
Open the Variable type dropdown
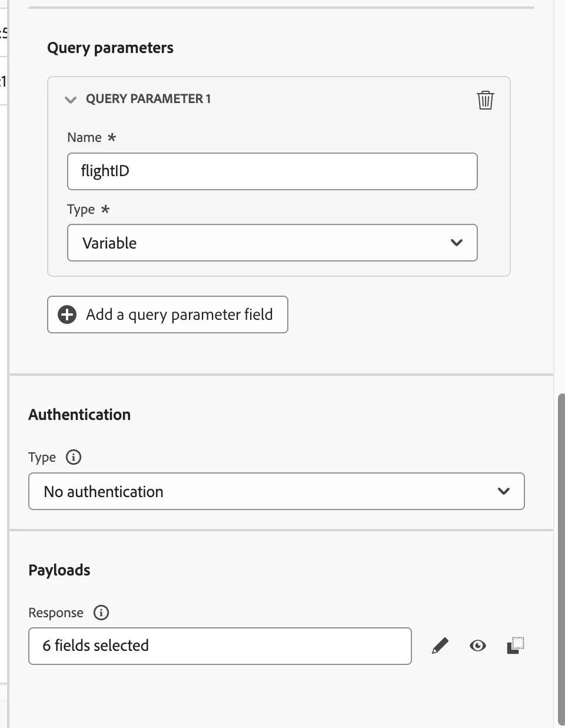[272, 243]
